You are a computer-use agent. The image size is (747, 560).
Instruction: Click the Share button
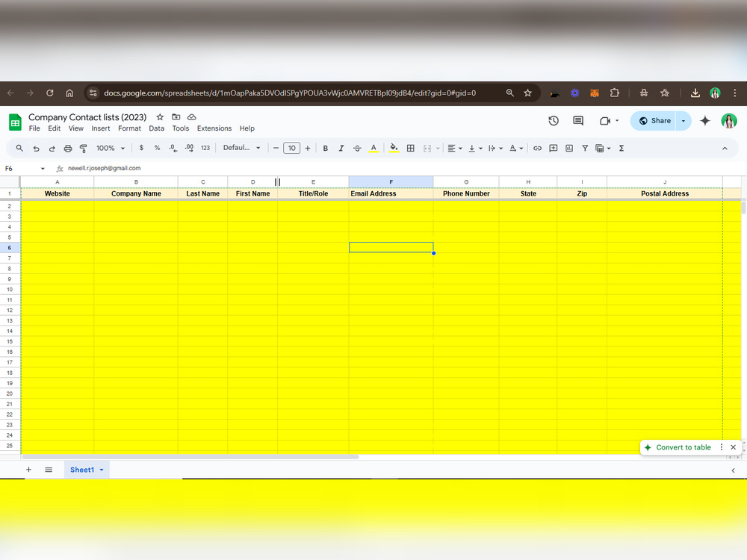(x=654, y=121)
